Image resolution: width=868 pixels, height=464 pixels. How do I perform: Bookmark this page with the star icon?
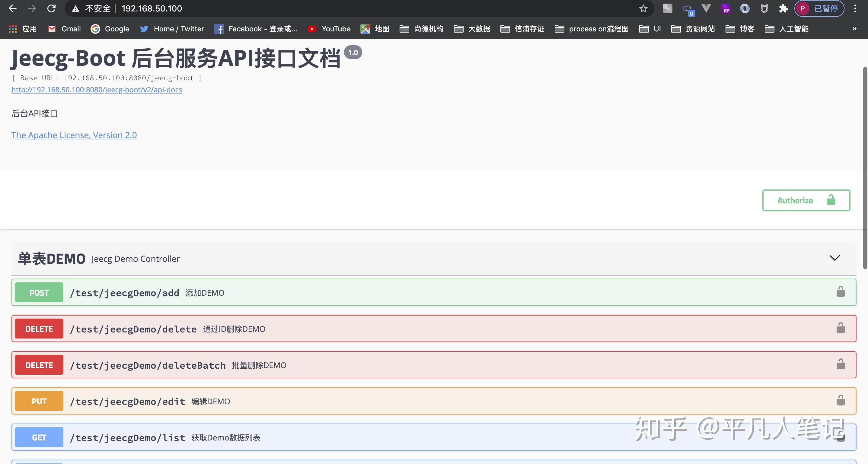tap(643, 8)
